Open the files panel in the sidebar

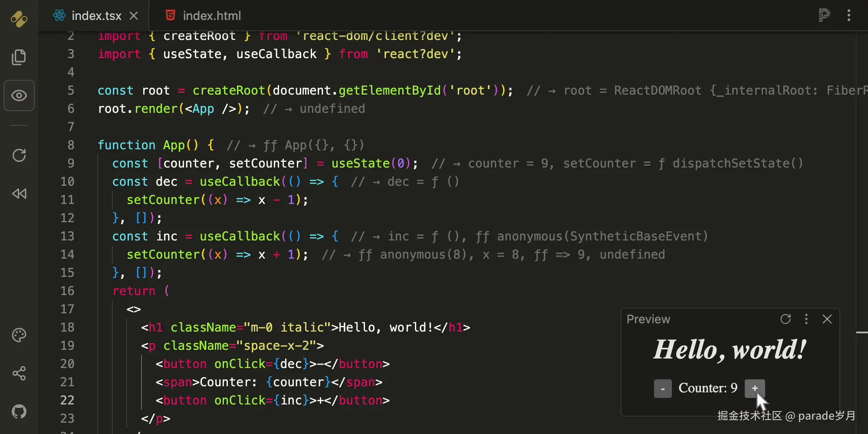click(19, 57)
